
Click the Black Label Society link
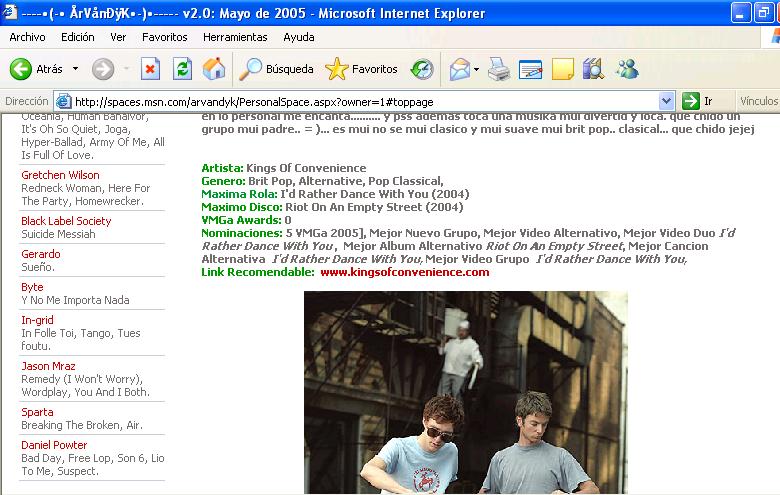coord(66,221)
